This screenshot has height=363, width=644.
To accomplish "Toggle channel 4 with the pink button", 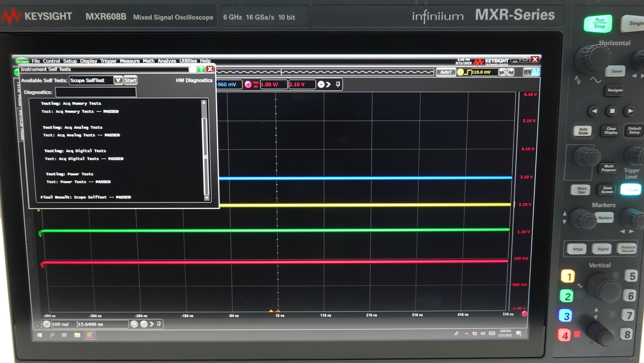I will click(248, 84).
